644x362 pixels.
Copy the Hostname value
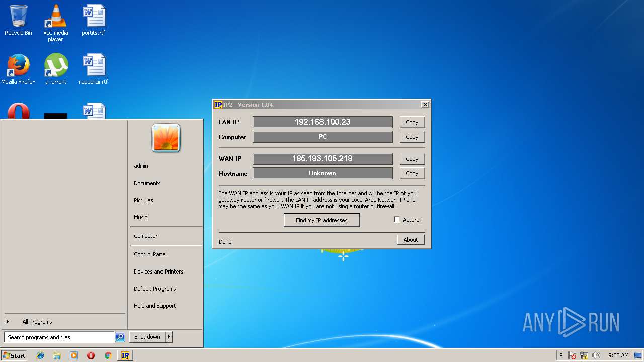(x=412, y=173)
